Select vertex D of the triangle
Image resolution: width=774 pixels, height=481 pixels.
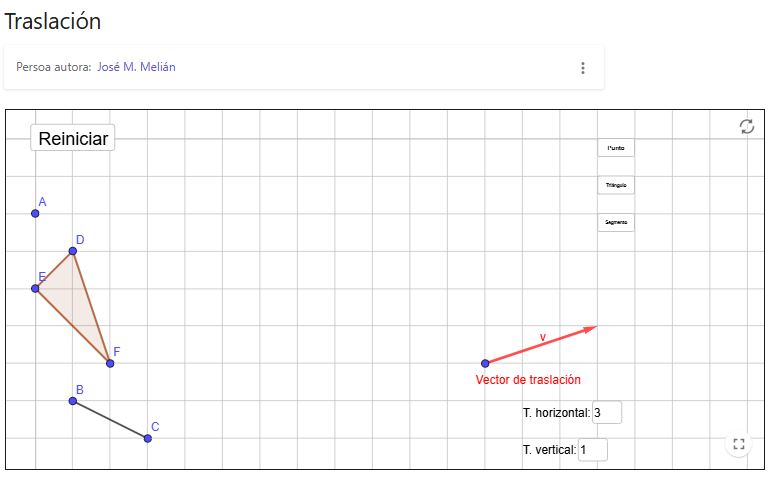tap(73, 251)
